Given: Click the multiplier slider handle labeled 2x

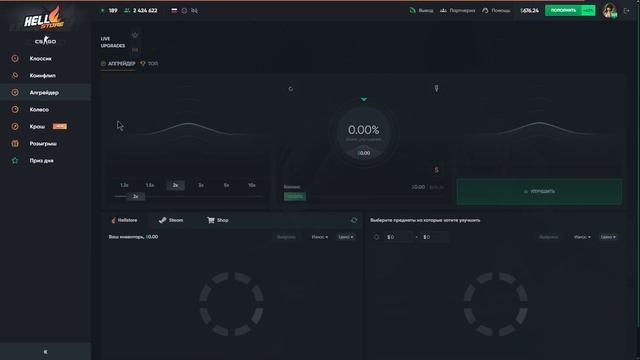Looking at the screenshot, I should tap(136, 196).
